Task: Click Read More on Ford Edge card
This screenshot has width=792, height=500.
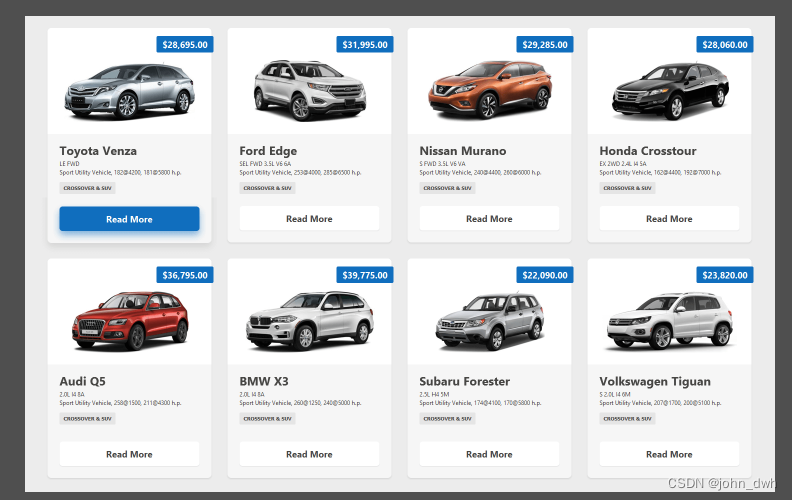Action: point(309,218)
